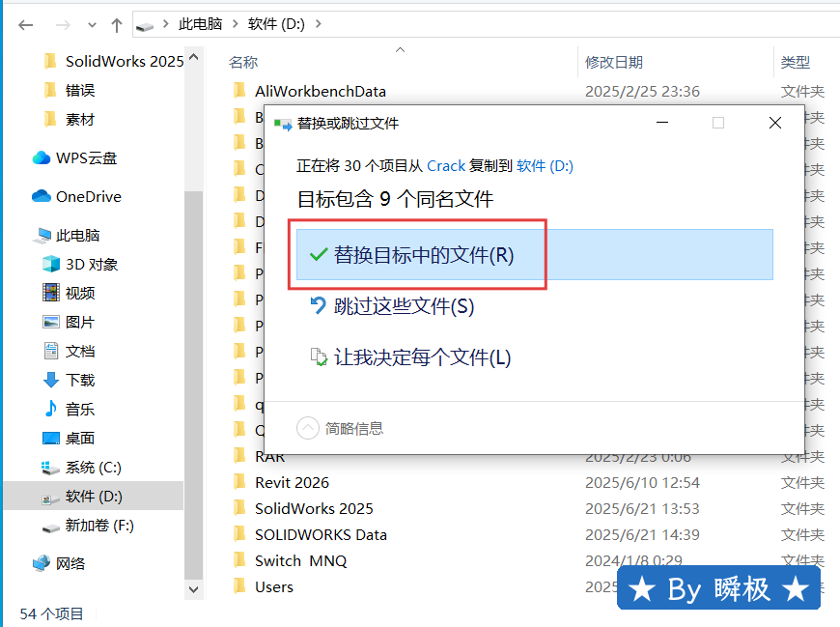The height and width of the screenshot is (627, 840).
Task: Select Skip these files option
Action: coord(404,306)
